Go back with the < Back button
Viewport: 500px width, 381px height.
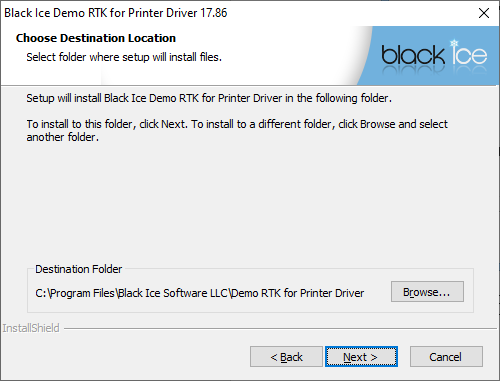pos(286,357)
